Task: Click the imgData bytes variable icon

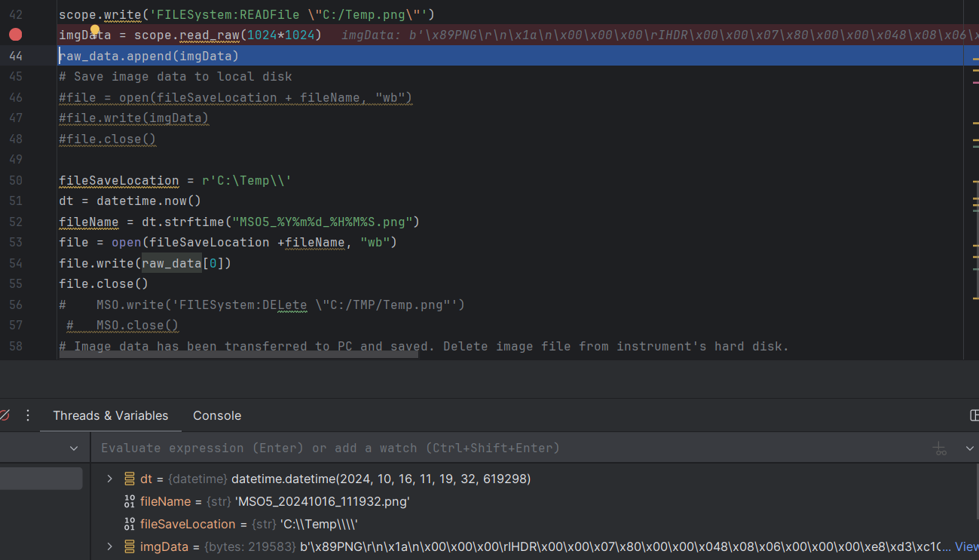Action: (x=129, y=546)
